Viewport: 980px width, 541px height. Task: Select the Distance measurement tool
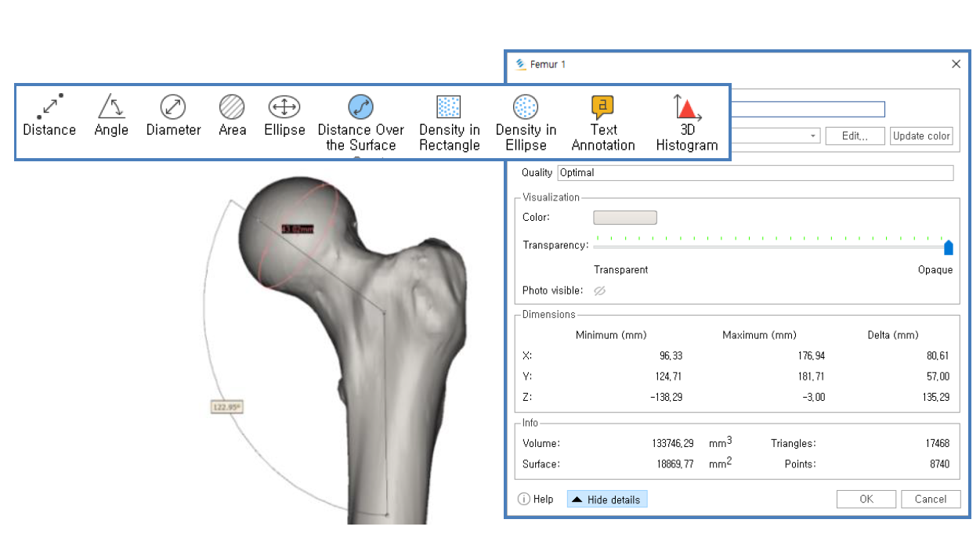point(49,116)
